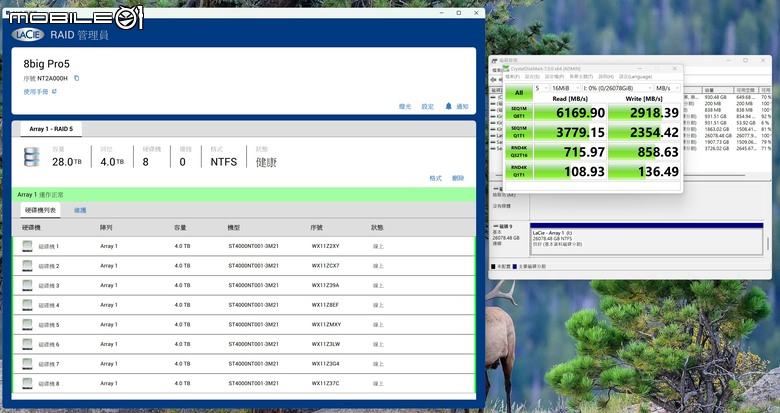Click the disk icon for 磁碟機 2

tap(27, 266)
